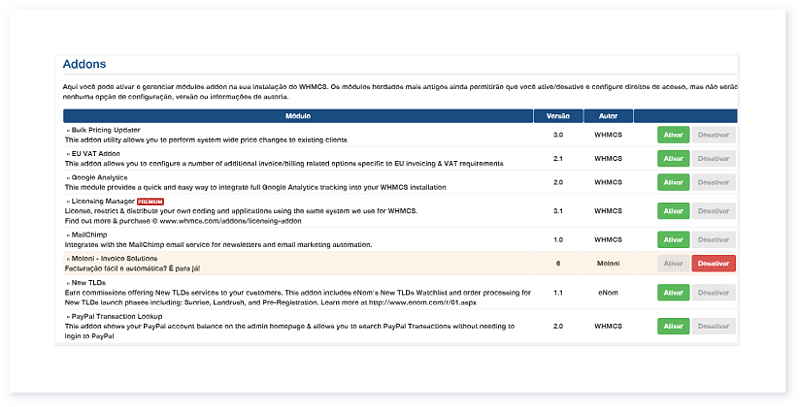Click PayPal Transaction Lookup title
Screen dimensions: 800x407
[x=117, y=316]
